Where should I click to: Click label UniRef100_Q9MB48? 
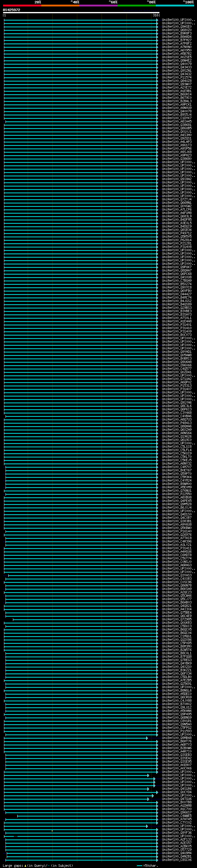pos(176,737)
